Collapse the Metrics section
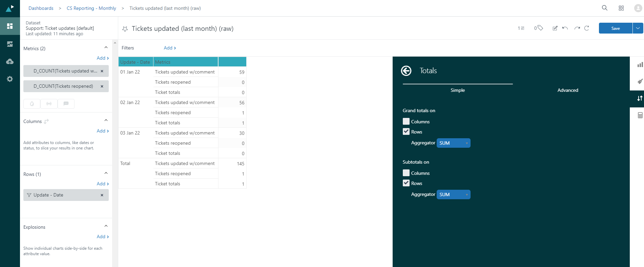644x267 pixels. [106, 48]
